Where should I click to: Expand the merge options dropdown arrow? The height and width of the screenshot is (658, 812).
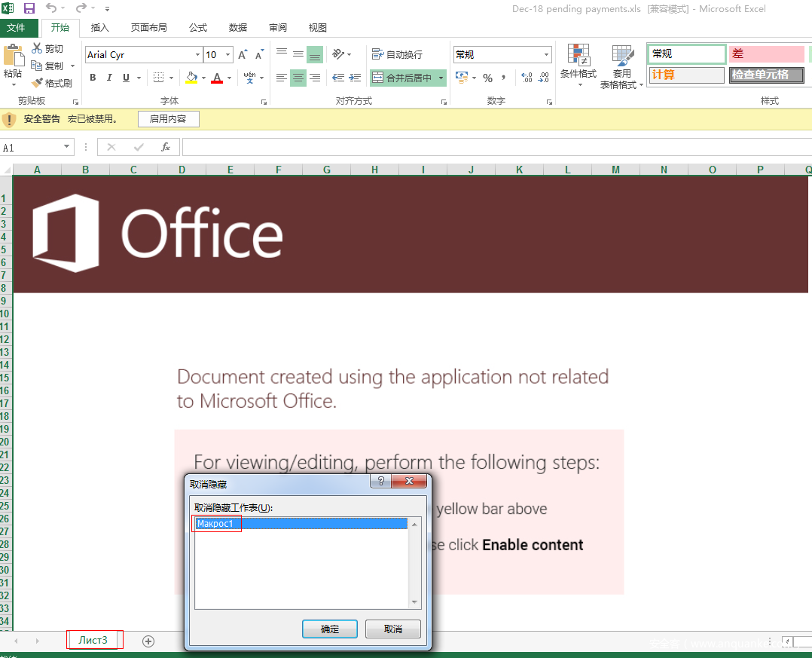pyautogui.click(x=441, y=78)
